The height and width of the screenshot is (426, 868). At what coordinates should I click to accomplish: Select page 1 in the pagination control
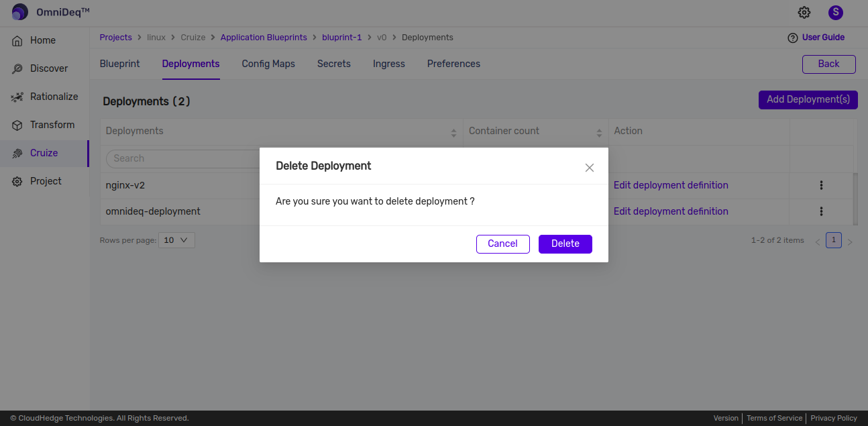tap(833, 239)
